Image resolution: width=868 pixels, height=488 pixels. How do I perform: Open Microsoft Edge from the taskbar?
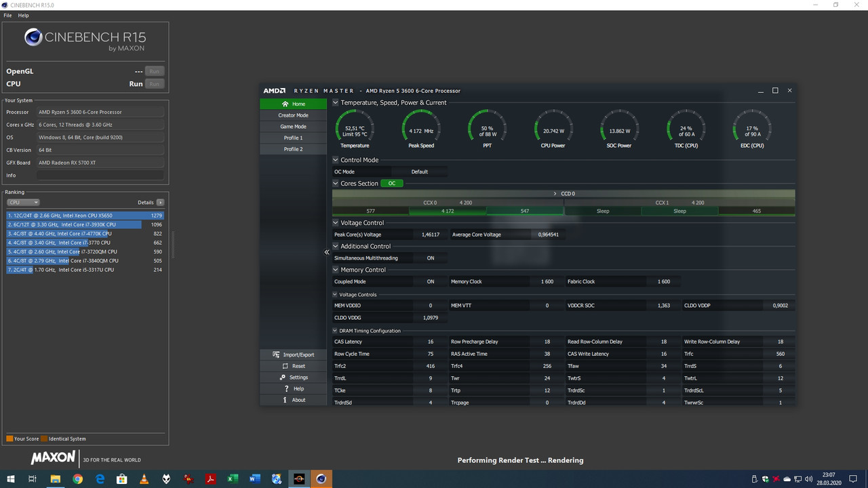tap(100, 479)
